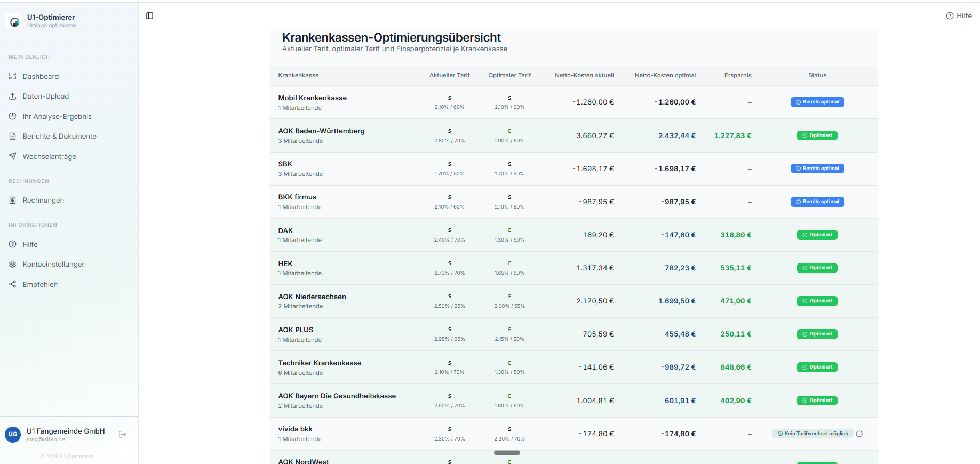
Task: Click Kein Tarifwechsel möglich badge
Action: [812, 434]
